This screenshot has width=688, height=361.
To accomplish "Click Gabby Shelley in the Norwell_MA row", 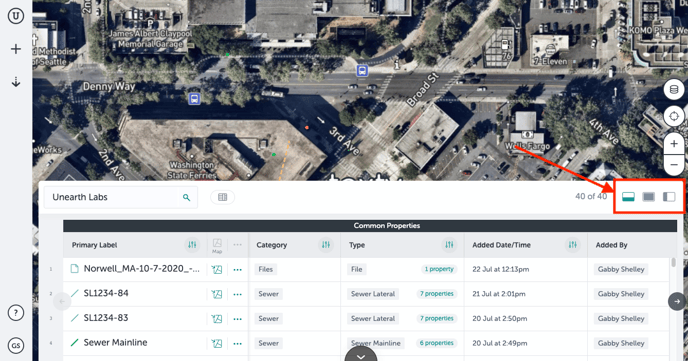I will point(621,269).
